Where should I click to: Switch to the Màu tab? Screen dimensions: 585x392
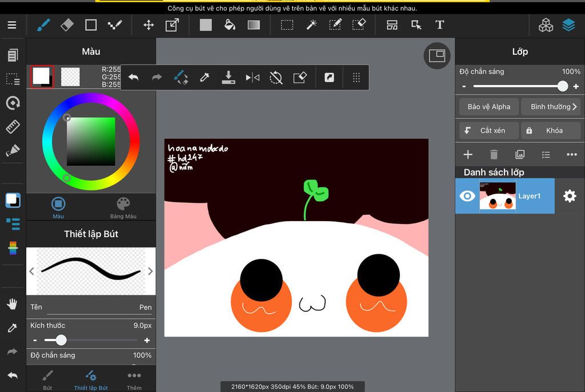click(58, 207)
